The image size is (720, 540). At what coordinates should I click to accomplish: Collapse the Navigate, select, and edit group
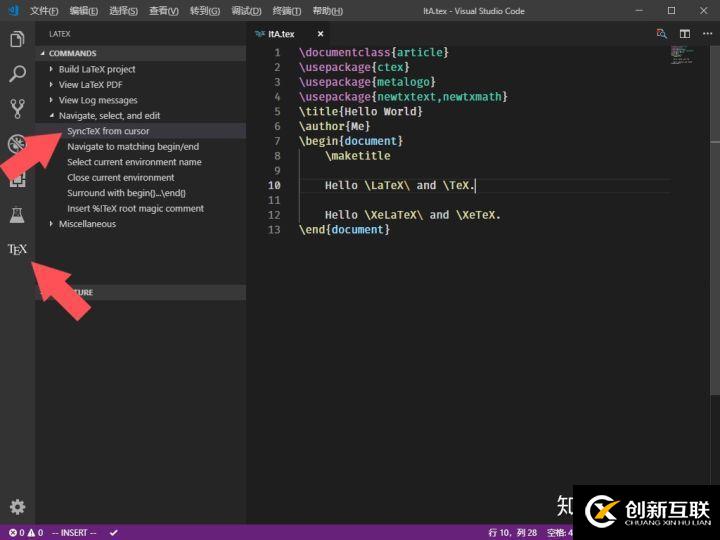(x=108, y=116)
